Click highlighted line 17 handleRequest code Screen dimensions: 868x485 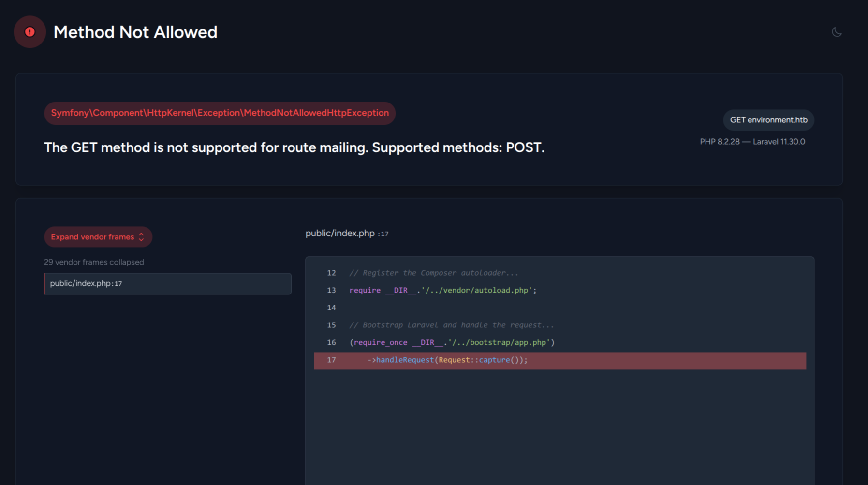coord(447,360)
